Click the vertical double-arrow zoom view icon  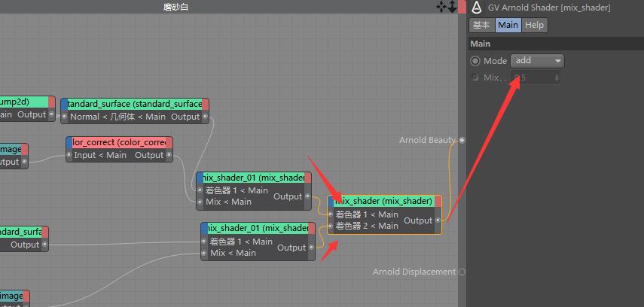[452, 7]
